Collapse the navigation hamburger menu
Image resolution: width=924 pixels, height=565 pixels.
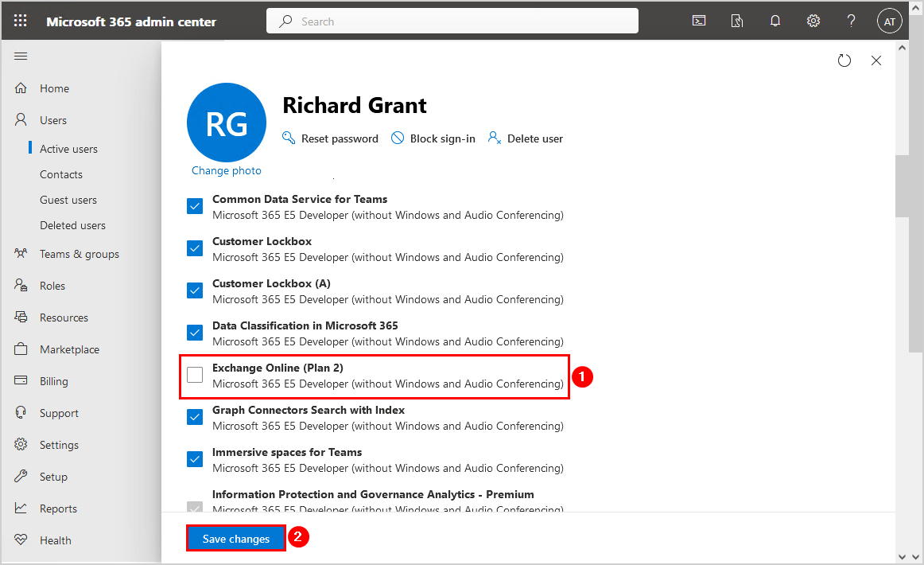click(x=21, y=56)
